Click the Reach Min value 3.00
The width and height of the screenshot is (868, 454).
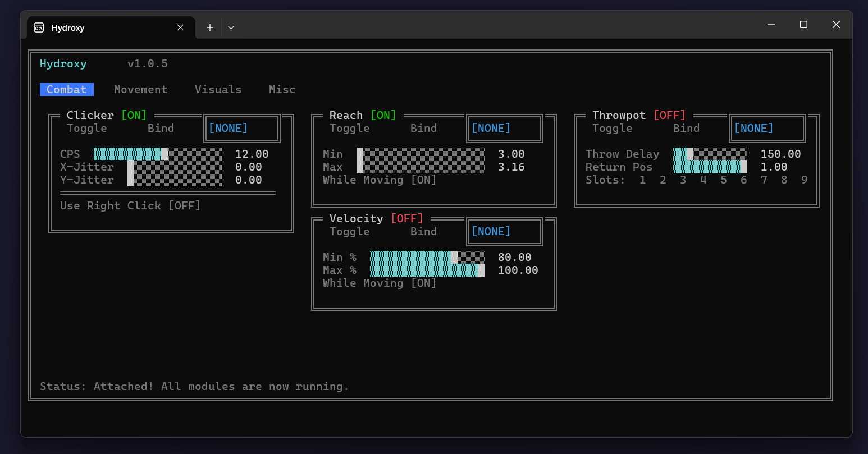tap(511, 154)
